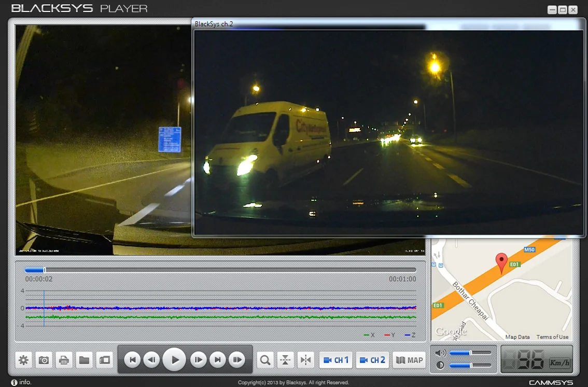Screen dimensions: 588x387
Task: Set the volume slider level
Action: (x=470, y=353)
